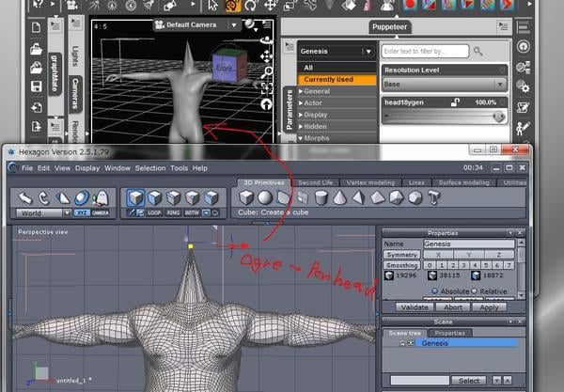The width and height of the screenshot is (564, 392).
Task: Select the sphere primitive icon
Action: pyautogui.click(x=265, y=197)
